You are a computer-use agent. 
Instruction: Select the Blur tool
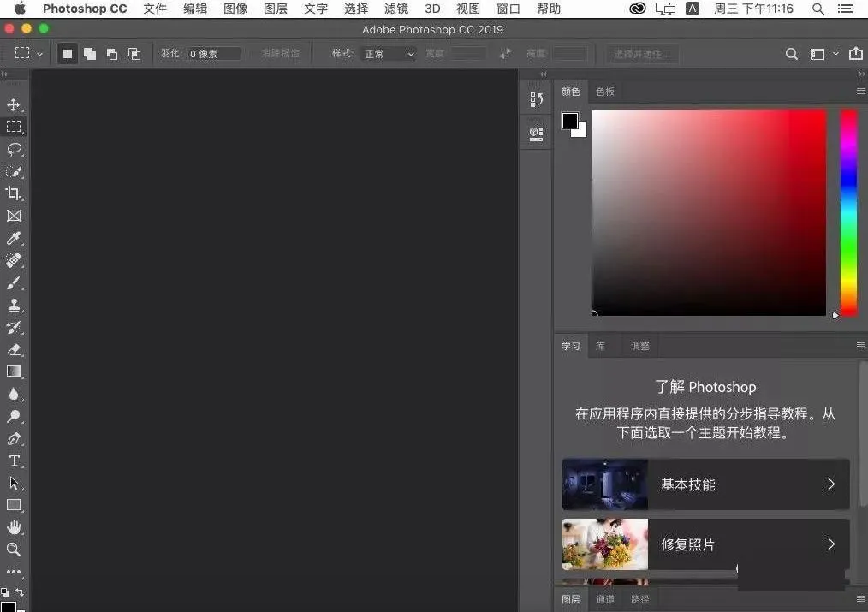pos(14,394)
